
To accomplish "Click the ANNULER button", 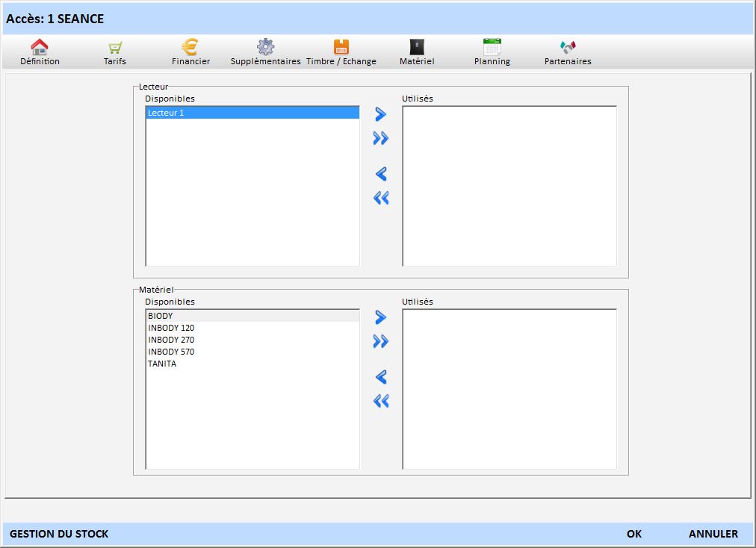I will point(713,534).
